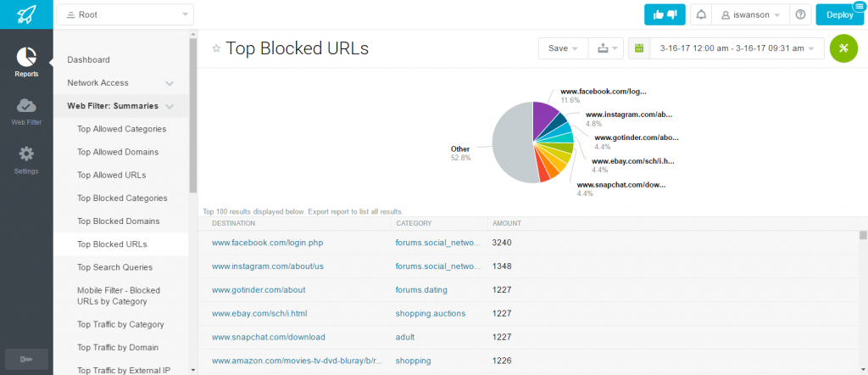Image resolution: width=868 pixels, height=375 pixels.
Task: Click the thumbs up/down feedback button
Action: [665, 15]
